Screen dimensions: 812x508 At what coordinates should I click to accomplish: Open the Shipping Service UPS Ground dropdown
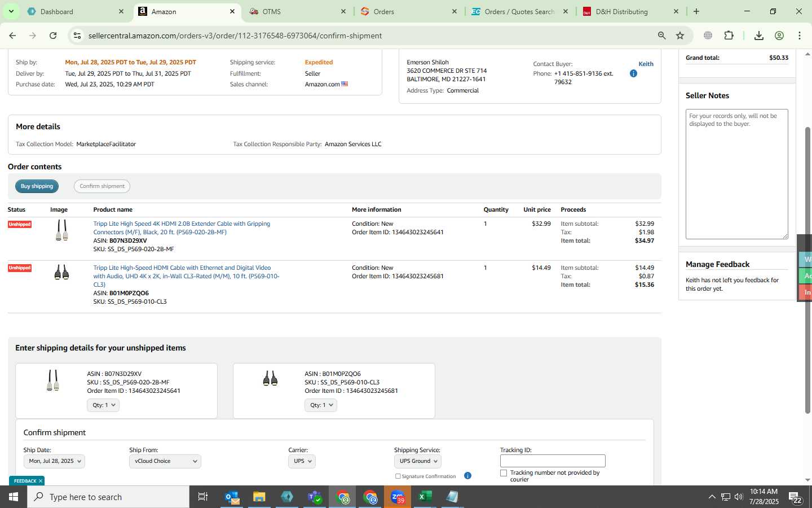[x=417, y=461]
